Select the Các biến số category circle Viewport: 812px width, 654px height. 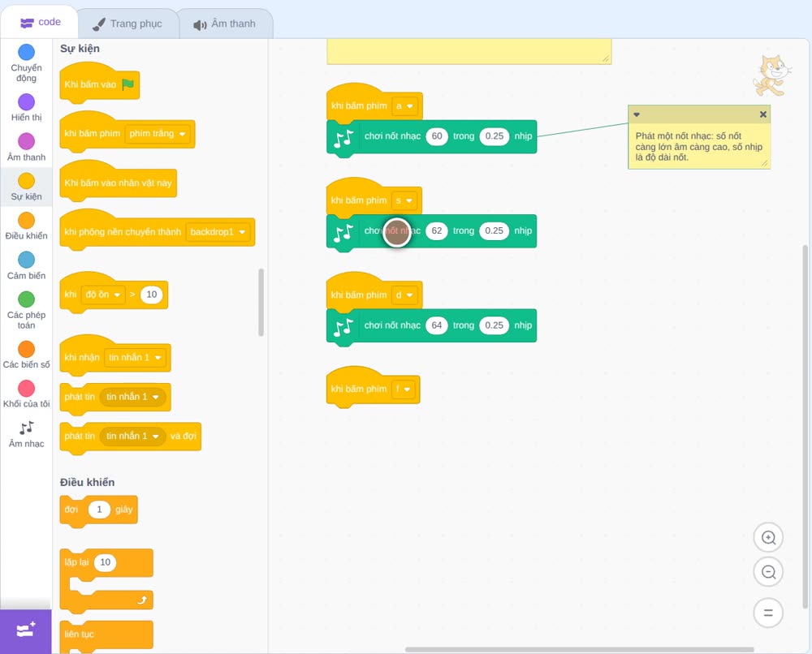(26, 349)
